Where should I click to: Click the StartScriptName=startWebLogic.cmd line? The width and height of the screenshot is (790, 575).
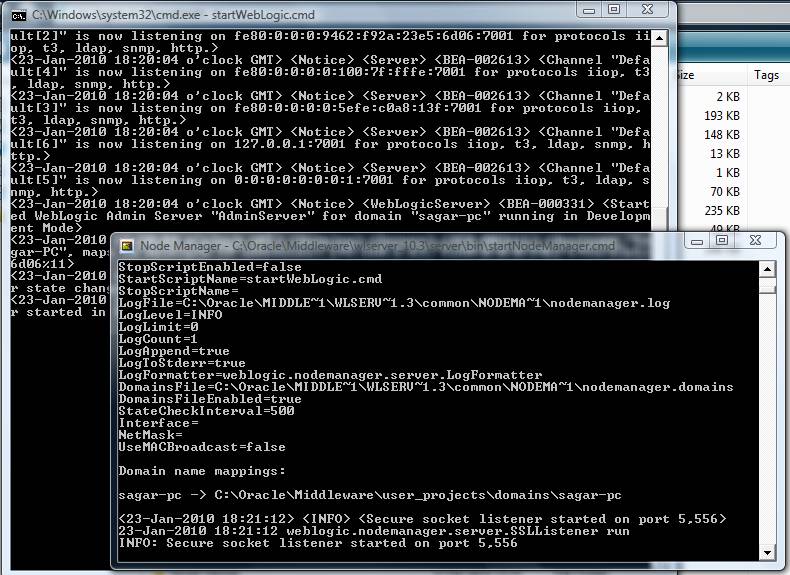pos(250,279)
